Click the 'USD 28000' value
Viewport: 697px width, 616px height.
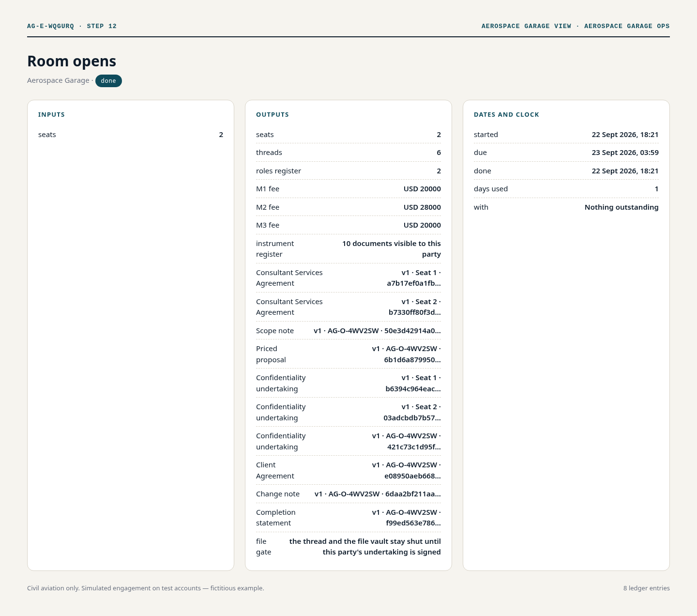422,207
